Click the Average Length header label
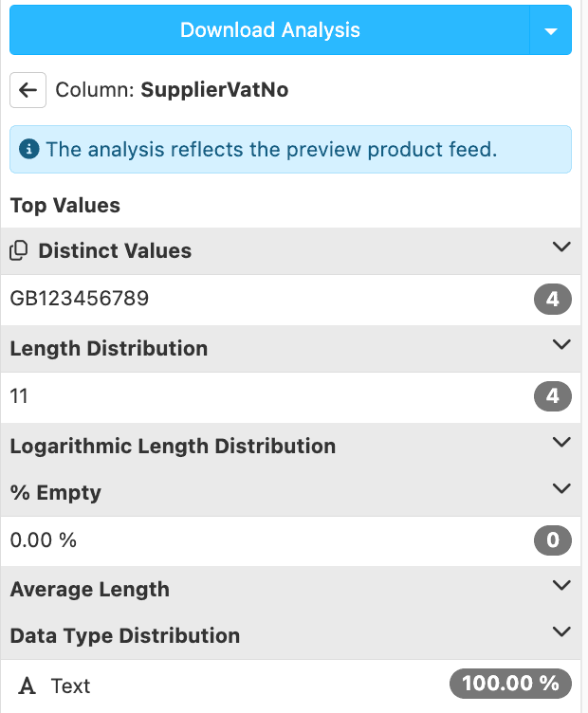This screenshot has width=588, height=713. click(90, 590)
